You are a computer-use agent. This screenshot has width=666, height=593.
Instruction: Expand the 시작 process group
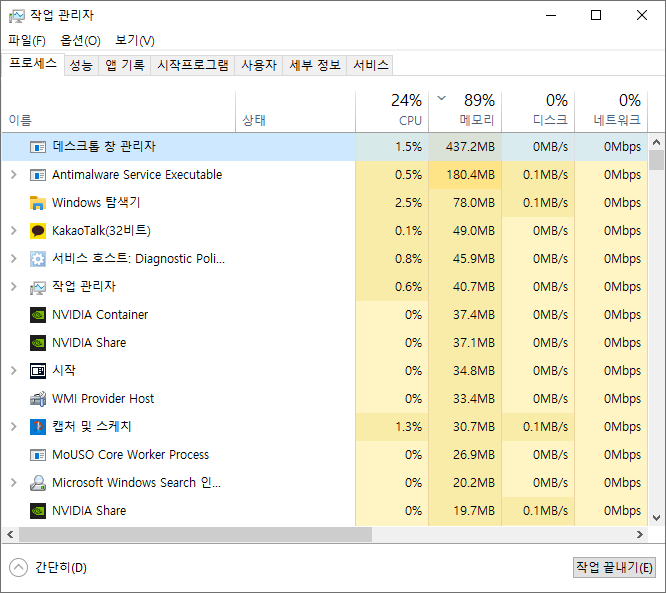[14, 371]
